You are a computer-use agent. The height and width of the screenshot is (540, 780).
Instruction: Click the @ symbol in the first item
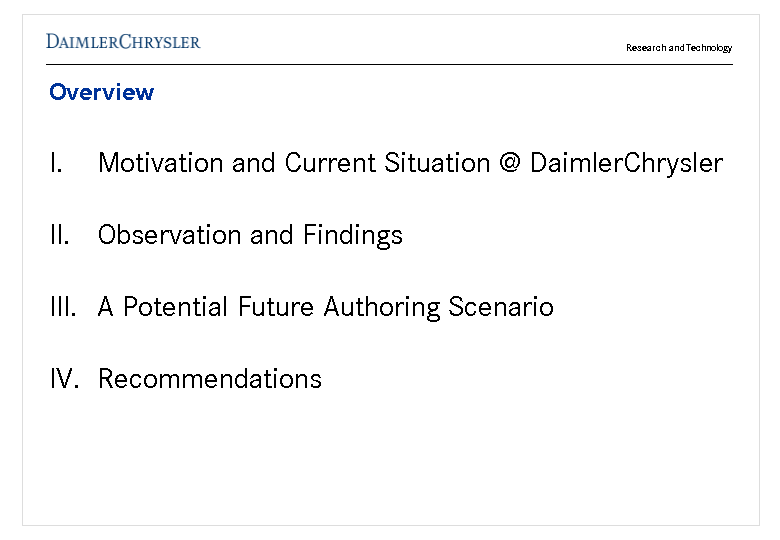point(509,163)
